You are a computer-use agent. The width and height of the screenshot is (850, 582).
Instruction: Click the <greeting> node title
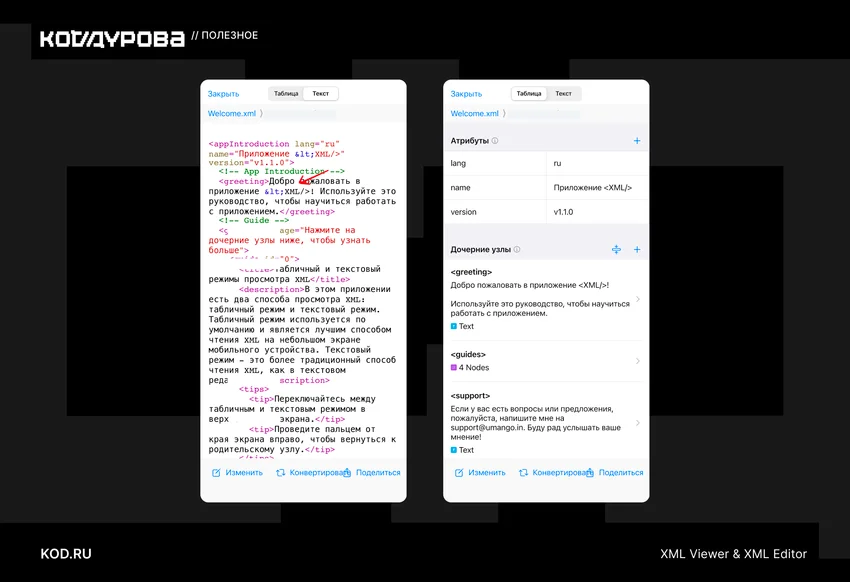click(x=471, y=272)
